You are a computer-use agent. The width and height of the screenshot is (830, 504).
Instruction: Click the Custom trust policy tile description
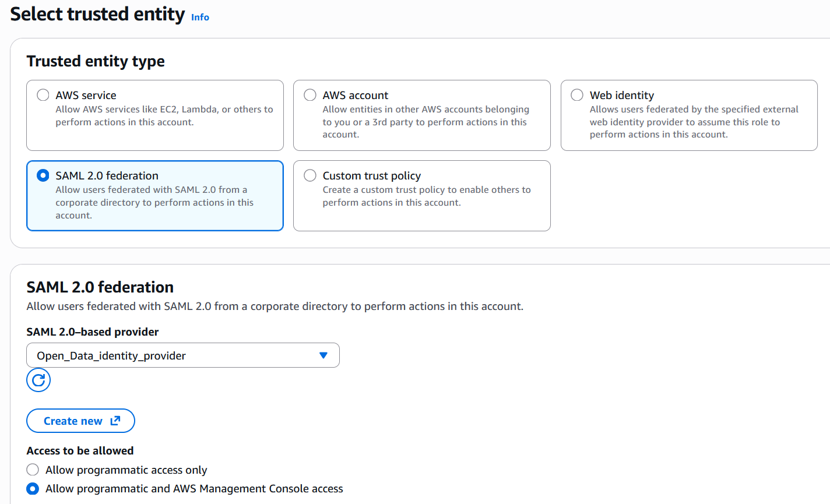tap(426, 196)
